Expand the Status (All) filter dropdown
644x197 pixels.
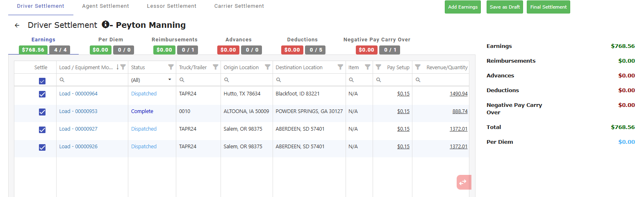(169, 80)
